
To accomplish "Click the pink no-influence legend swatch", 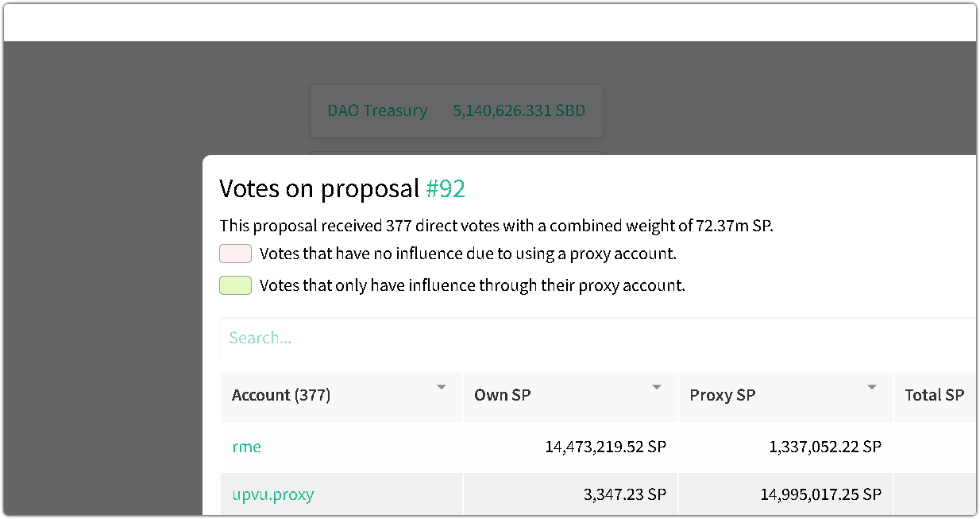I will (x=235, y=254).
